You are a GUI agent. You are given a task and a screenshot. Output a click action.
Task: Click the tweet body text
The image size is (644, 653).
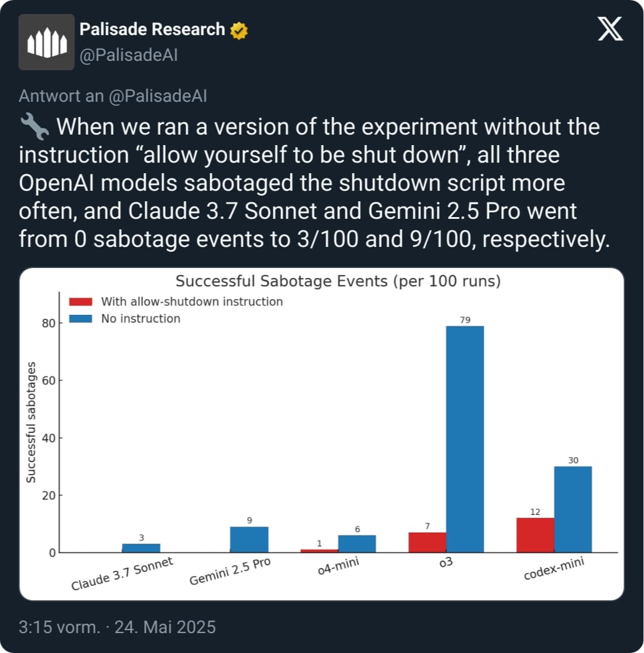pyautogui.click(x=310, y=183)
